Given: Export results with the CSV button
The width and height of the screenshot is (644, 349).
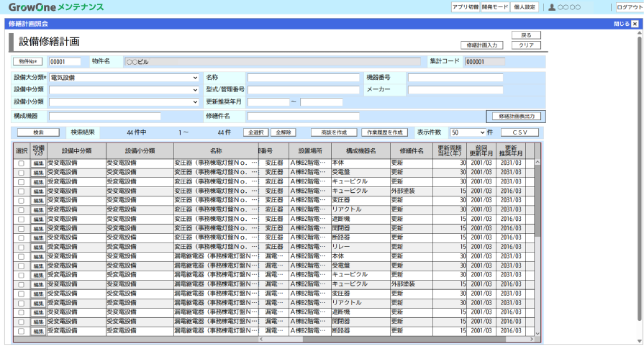Looking at the screenshot, I should (520, 132).
